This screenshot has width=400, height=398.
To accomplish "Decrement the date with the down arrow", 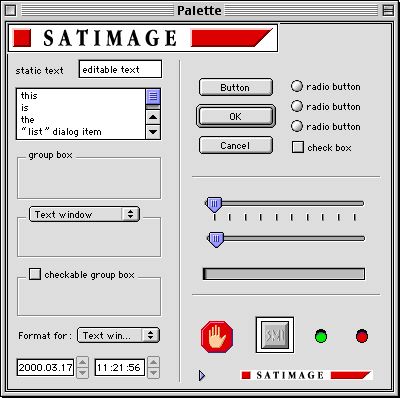I will (82, 373).
